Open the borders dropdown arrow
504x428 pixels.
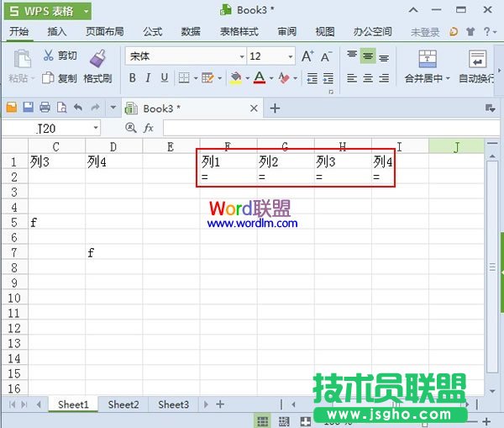196,78
